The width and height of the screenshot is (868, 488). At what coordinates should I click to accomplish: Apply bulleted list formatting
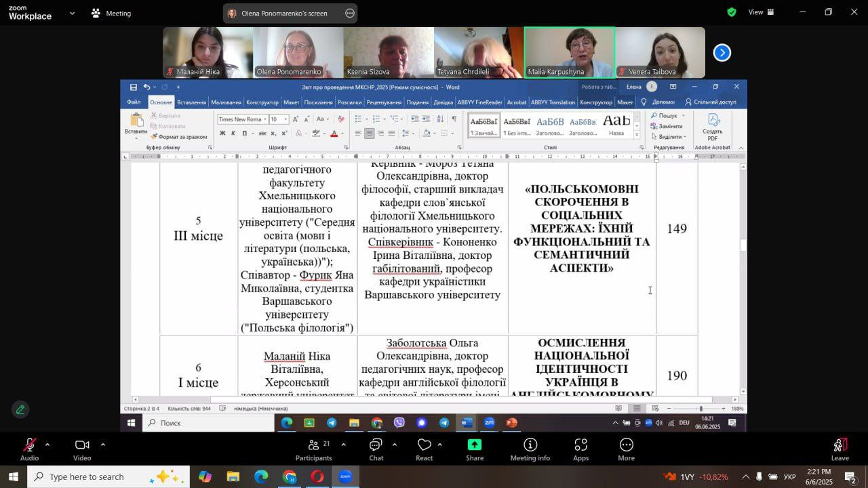click(x=359, y=119)
